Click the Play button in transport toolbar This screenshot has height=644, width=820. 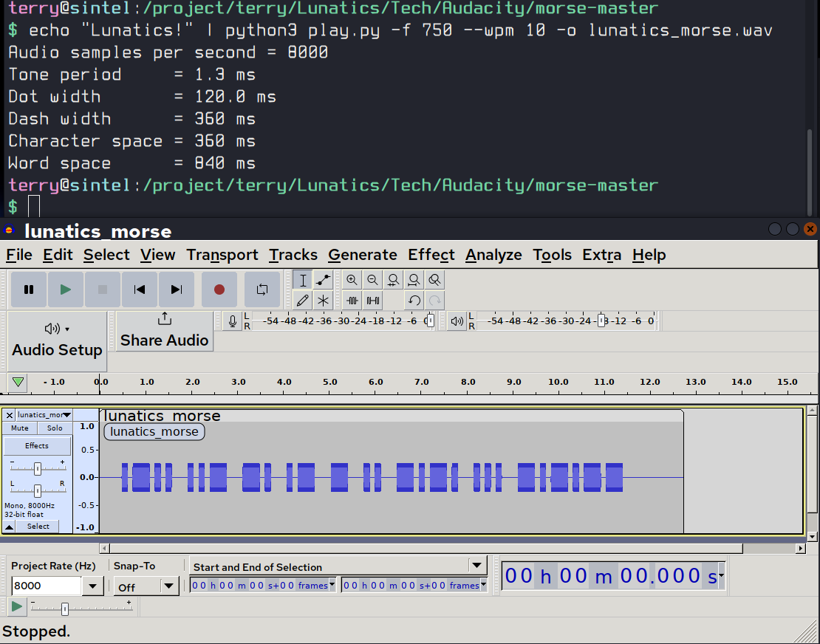(x=66, y=290)
